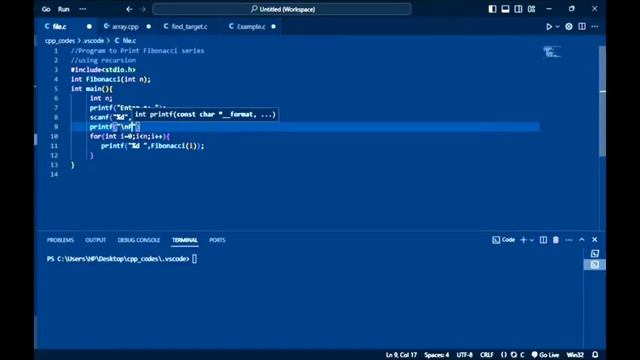The height and width of the screenshot is (360, 640).
Task: Change indentation via Spaces: 4
Action: click(436, 355)
